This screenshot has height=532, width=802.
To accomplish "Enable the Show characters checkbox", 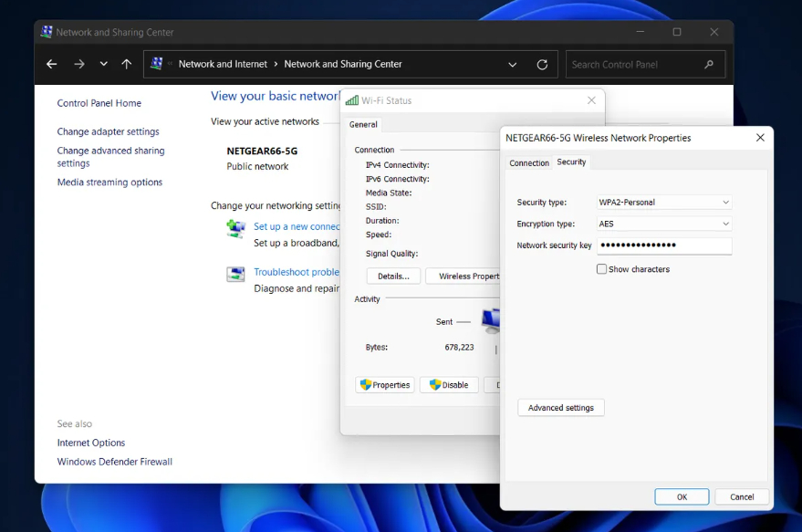I will (601, 269).
